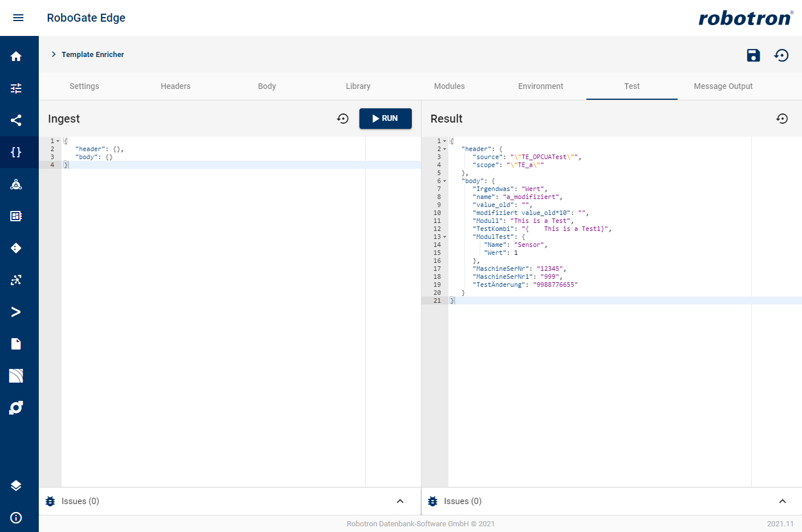Open the Library tab
This screenshot has height=532, width=802.
tap(358, 86)
